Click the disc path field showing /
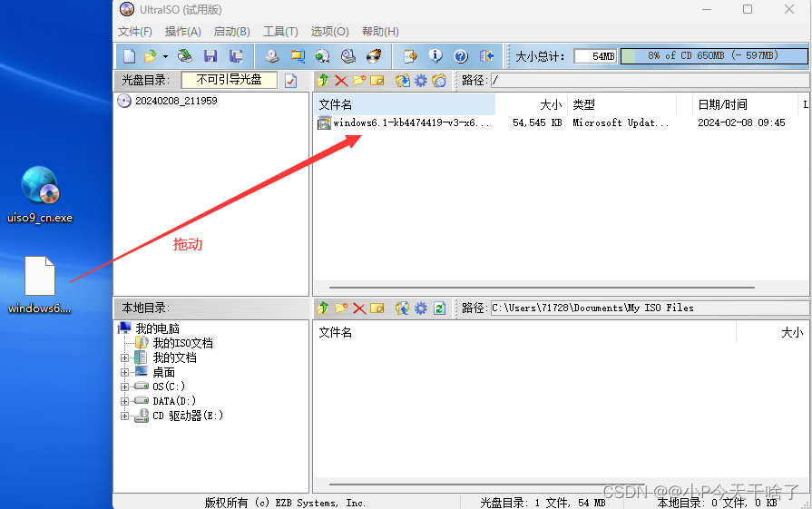This screenshot has height=509, width=812. coord(650,80)
